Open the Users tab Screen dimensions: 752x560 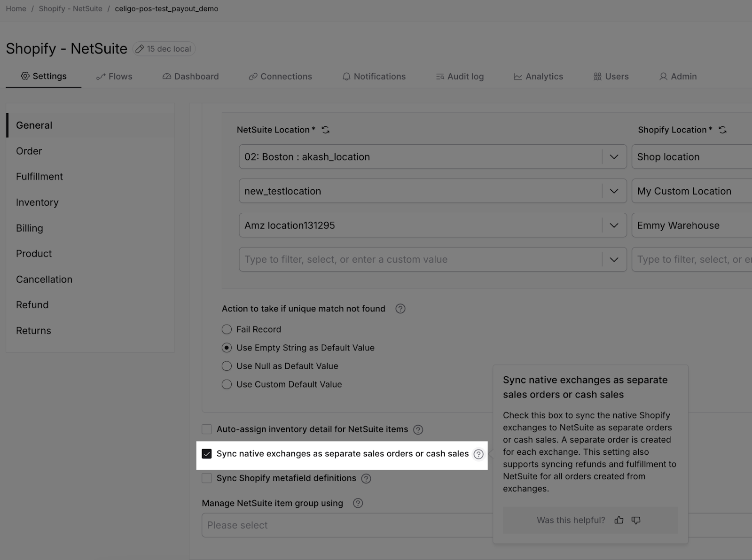(611, 77)
